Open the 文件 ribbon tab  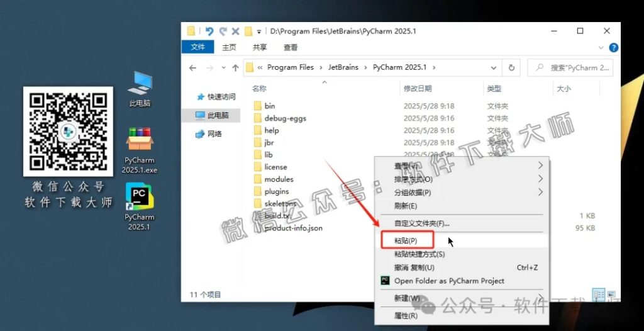click(197, 47)
